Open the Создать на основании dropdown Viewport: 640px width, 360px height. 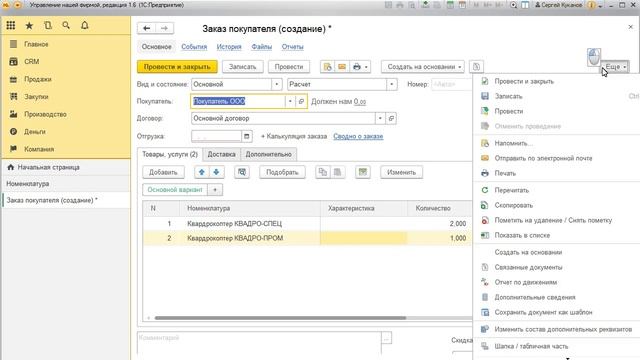pos(423,67)
